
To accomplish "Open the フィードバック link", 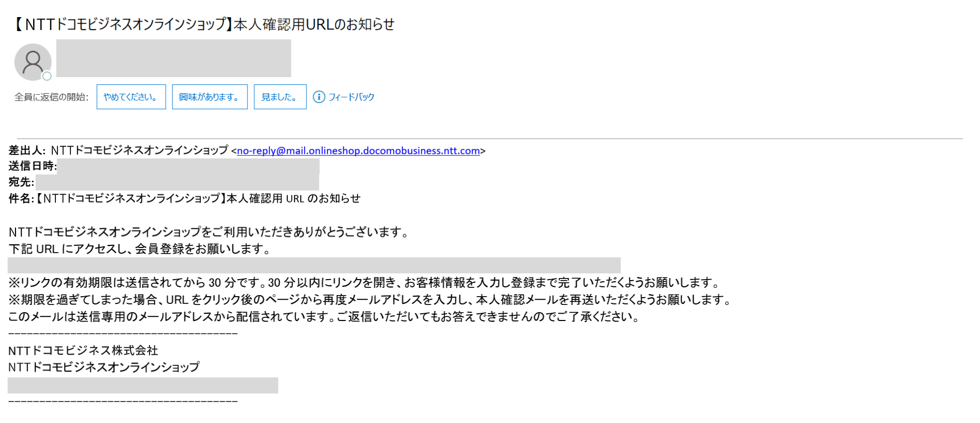I will 351,97.
